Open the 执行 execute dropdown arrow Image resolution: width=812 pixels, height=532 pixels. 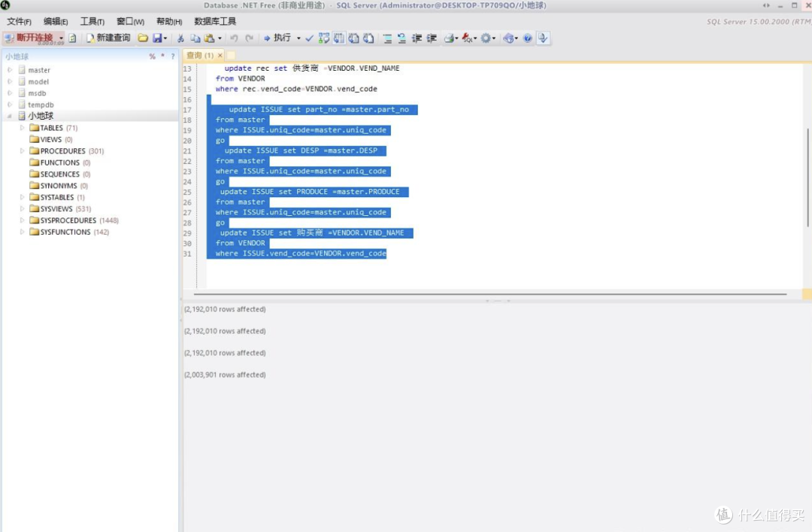pos(298,38)
